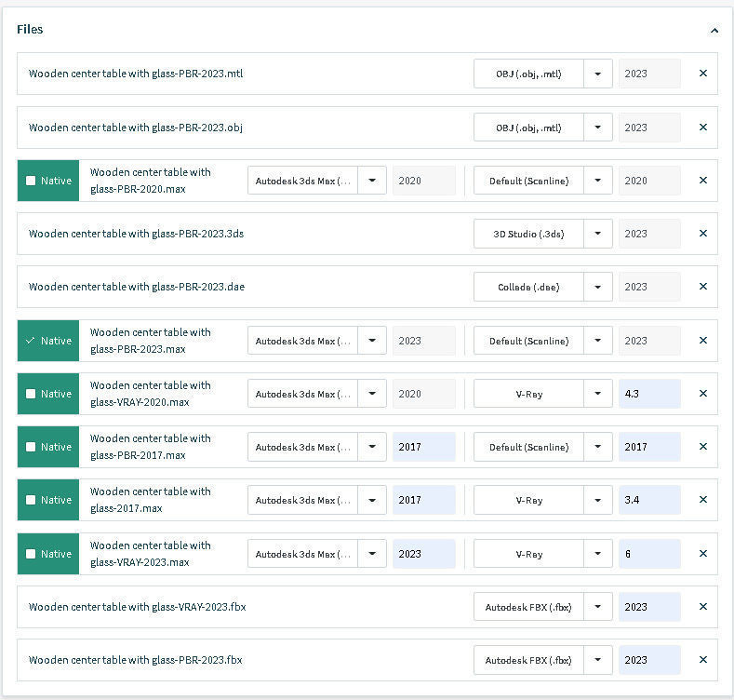
Task: Click the V-Ray version field showing 3.4
Action: [x=649, y=500]
